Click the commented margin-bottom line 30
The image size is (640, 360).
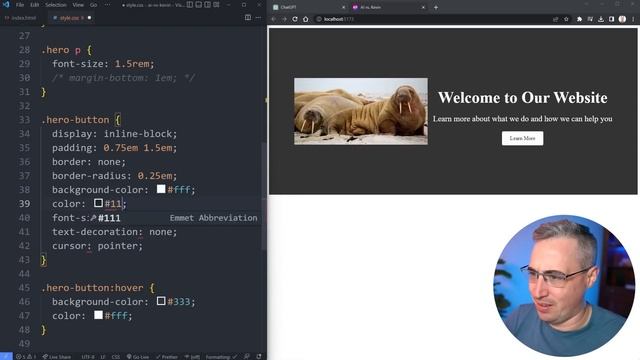(x=123, y=78)
